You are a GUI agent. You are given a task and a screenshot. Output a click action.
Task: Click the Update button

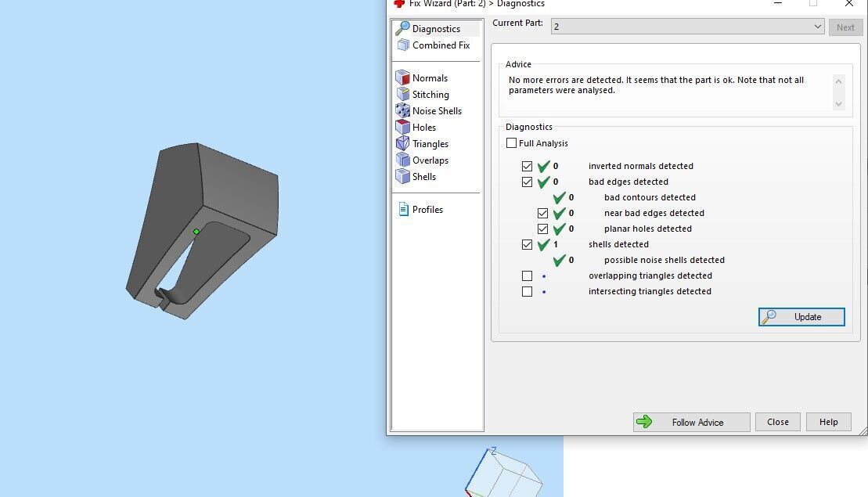click(x=801, y=316)
